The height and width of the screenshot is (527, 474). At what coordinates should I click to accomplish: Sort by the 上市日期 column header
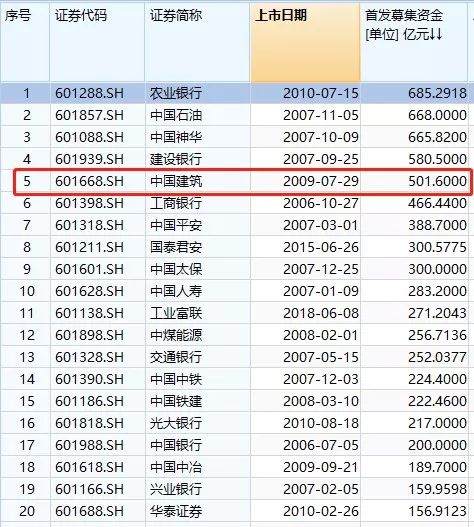pos(305,42)
